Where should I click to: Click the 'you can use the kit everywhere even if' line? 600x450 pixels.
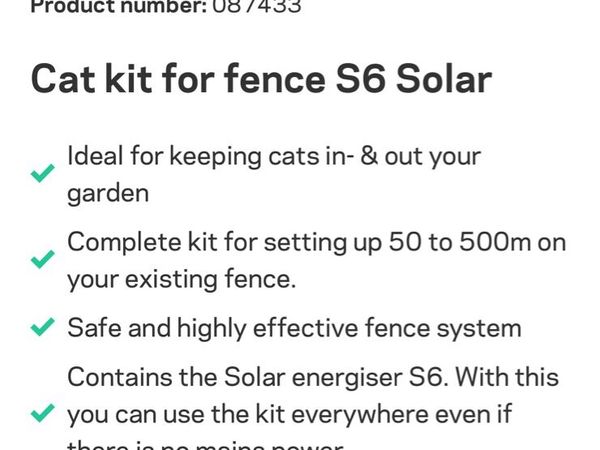[x=290, y=414]
